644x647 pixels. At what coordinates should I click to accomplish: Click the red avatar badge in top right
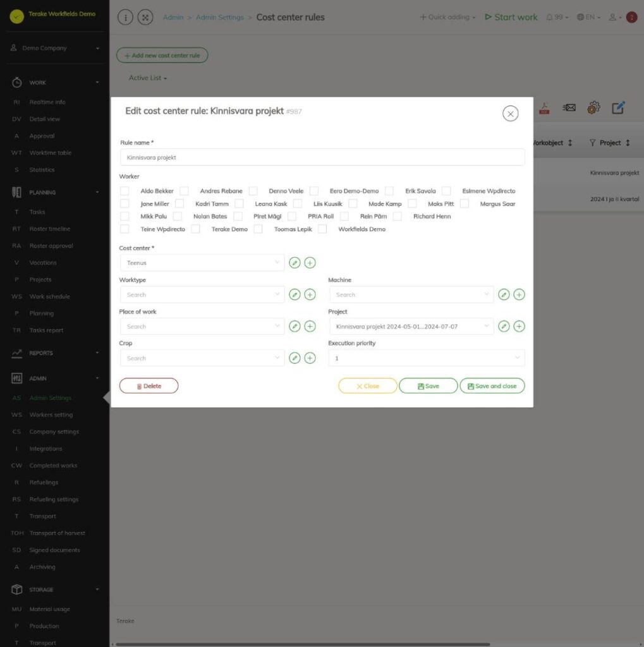[631, 17]
